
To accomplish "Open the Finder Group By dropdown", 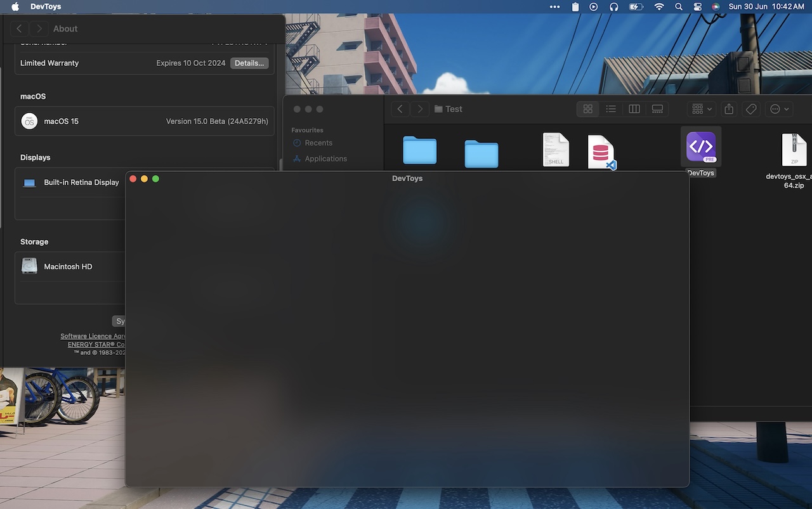I will (x=702, y=109).
